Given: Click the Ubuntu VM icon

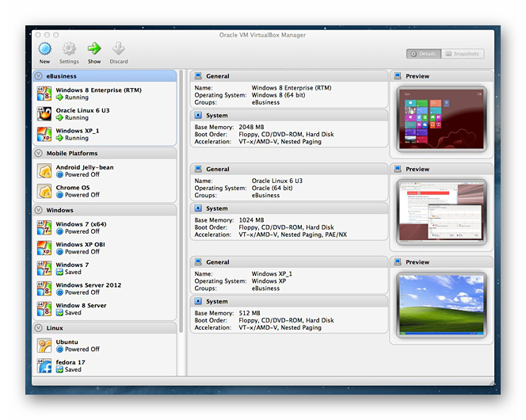Looking at the screenshot, I should coord(44,346).
